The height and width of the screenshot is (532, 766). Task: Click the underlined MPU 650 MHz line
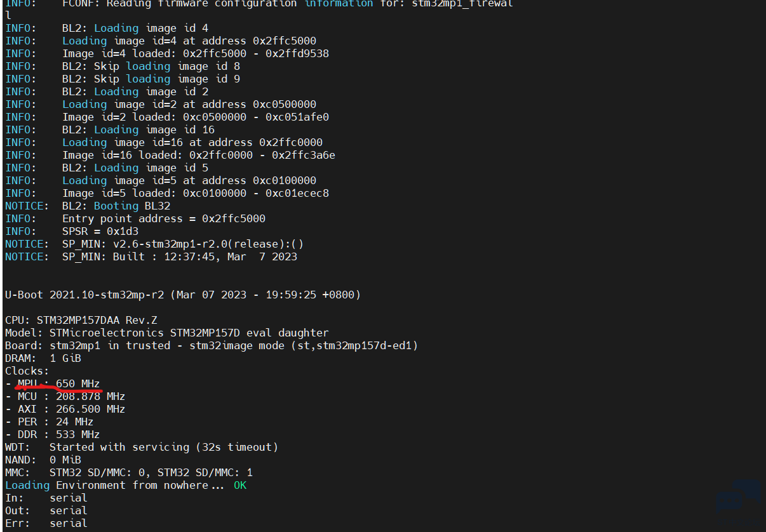53,383
